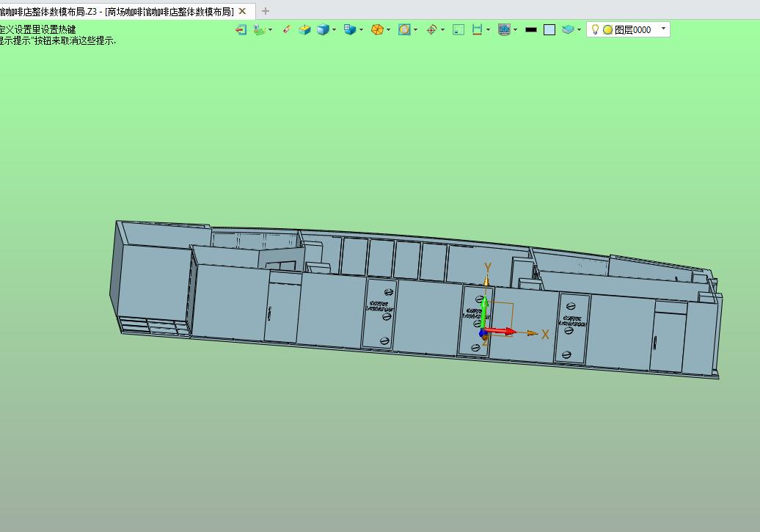
Task: Open the section bracket dropdown arrow
Action: coord(488,30)
